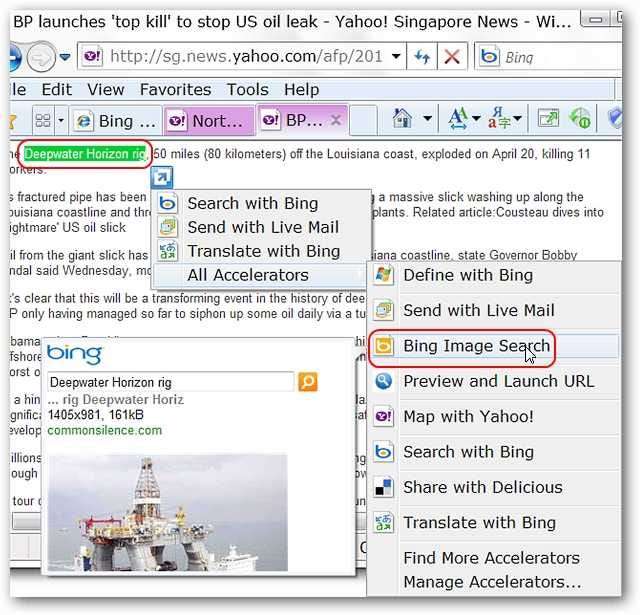This screenshot has height=615, width=640.
Task: Click the Home icon in the toolbar
Action: pyautogui.click(x=402, y=119)
